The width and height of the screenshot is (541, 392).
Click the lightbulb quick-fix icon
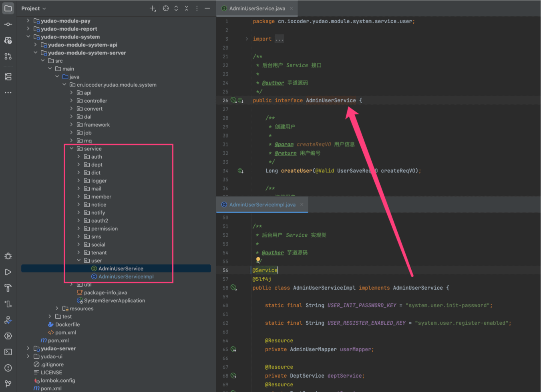[x=258, y=260]
